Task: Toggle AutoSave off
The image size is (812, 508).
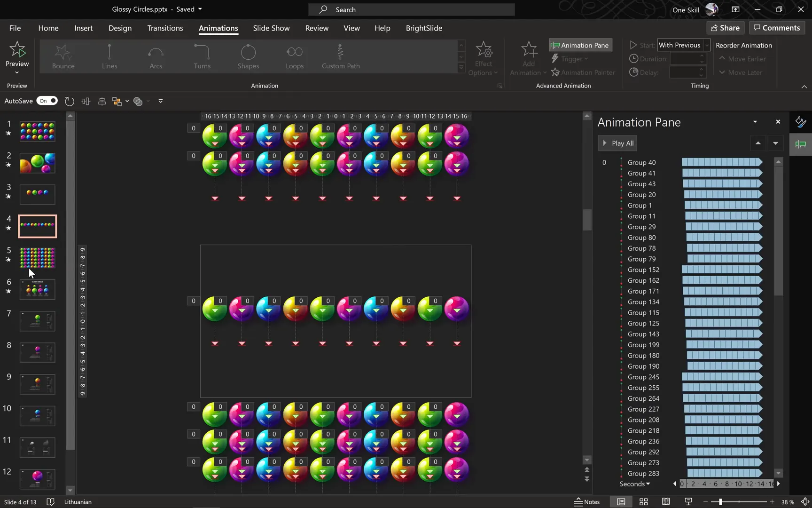Action: (47, 101)
